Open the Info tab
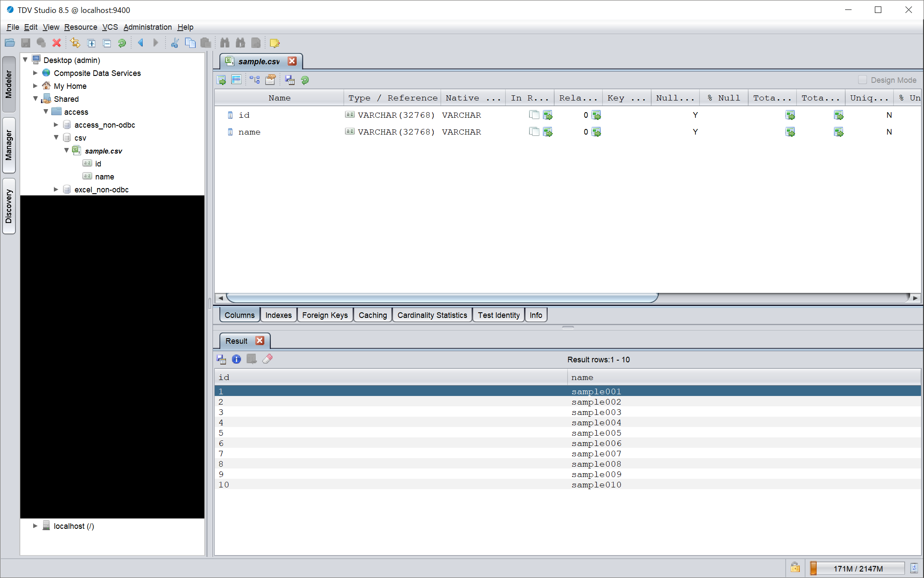The width and height of the screenshot is (924, 578). coord(536,315)
